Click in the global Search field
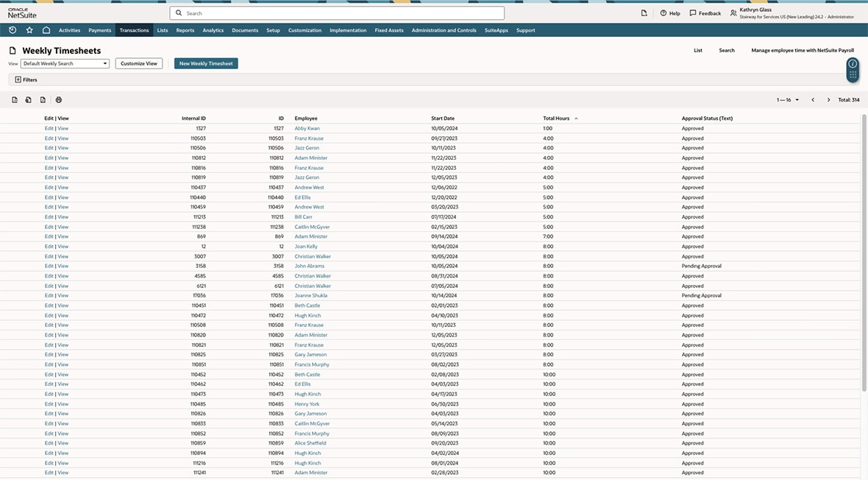868x480 pixels. (337, 13)
